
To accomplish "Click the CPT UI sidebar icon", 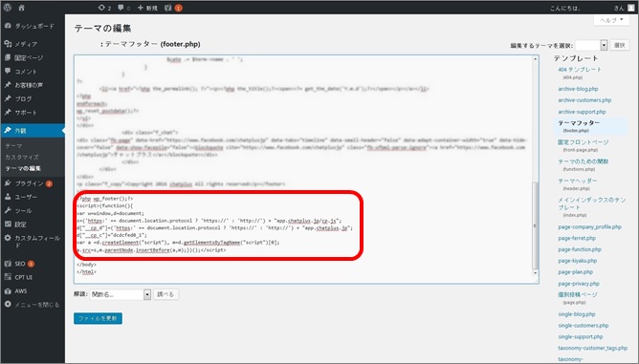I will tap(8, 277).
